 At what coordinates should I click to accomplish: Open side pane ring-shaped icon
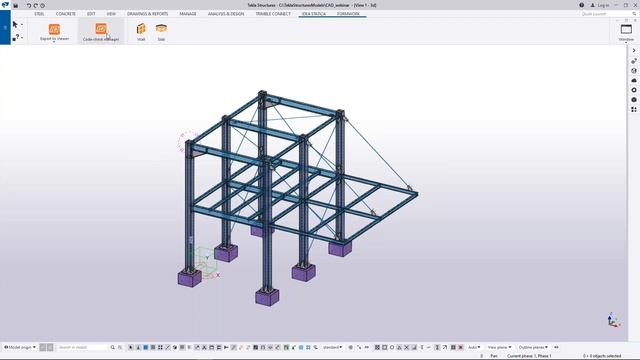pyautogui.click(x=634, y=90)
